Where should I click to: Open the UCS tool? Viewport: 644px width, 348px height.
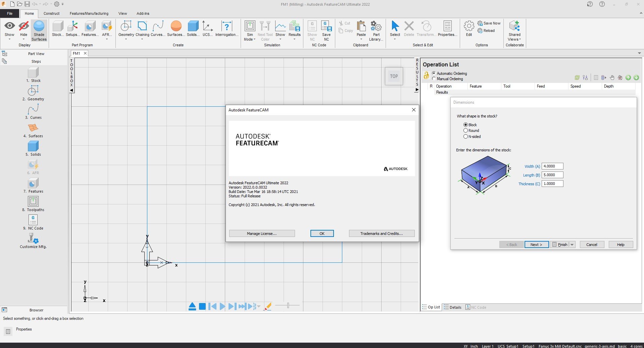(207, 29)
